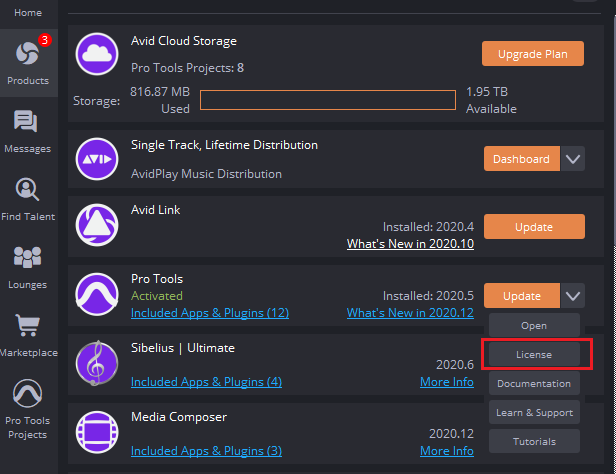Click Single Track, Lifetime Distribution title
616x474 pixels.
click(224, 145)
